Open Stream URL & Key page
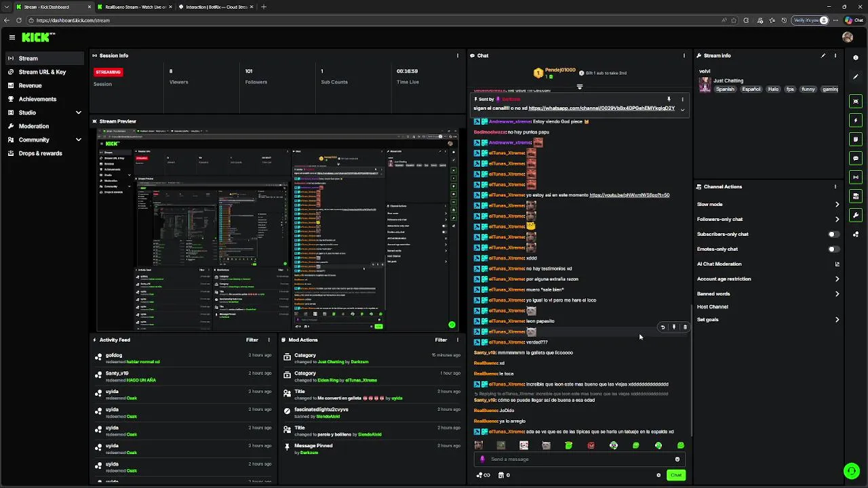The width and height of the screenshot is (868, 488). 45,72
